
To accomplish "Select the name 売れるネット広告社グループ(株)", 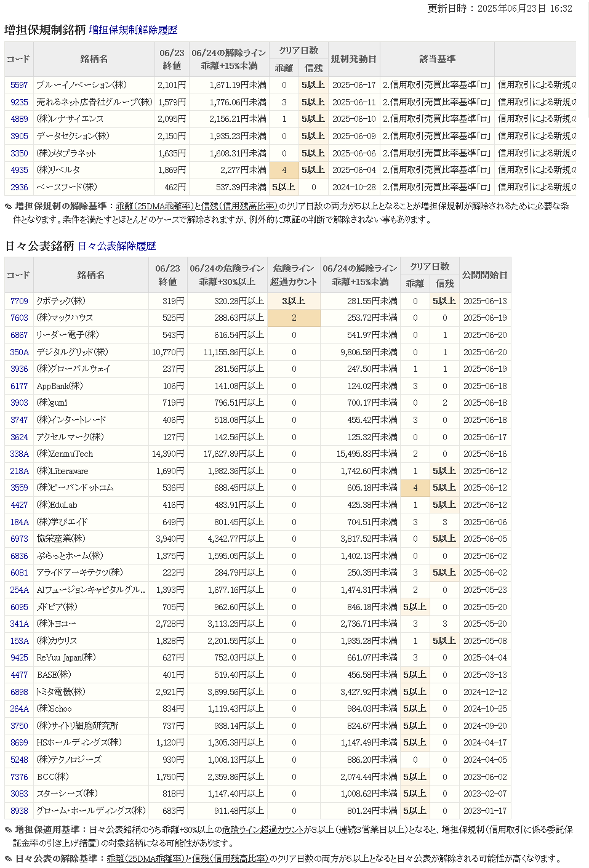I will click(94, 102).
